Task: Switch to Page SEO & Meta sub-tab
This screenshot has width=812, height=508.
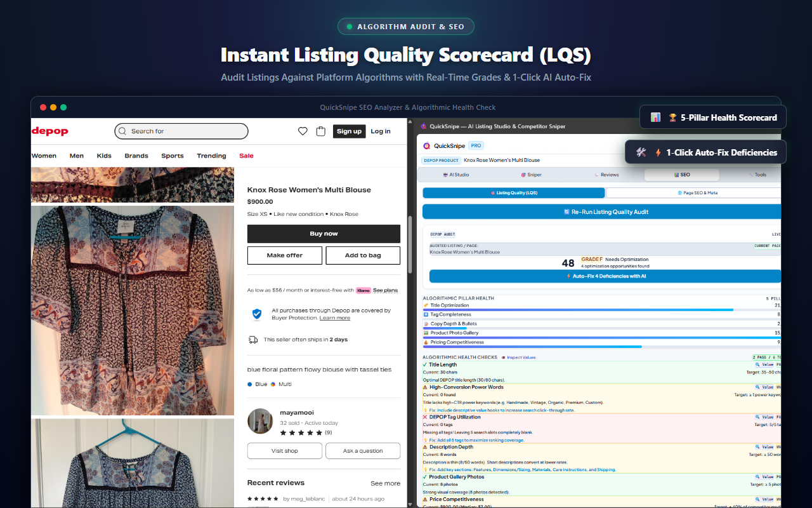Action: click(694, 192)
